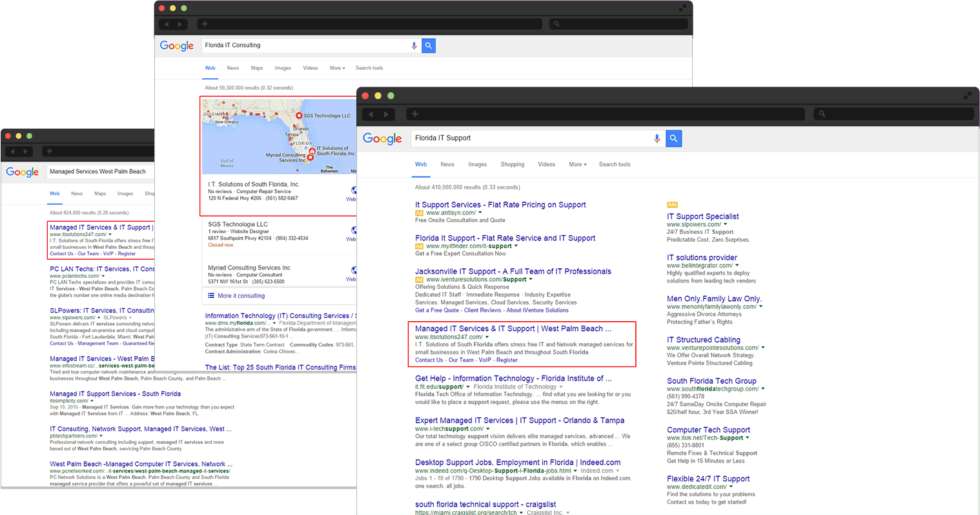Open the More dropdown in Florida IT Consulting window
This screenshot has height=515, width=980.
tap(338, 68)
